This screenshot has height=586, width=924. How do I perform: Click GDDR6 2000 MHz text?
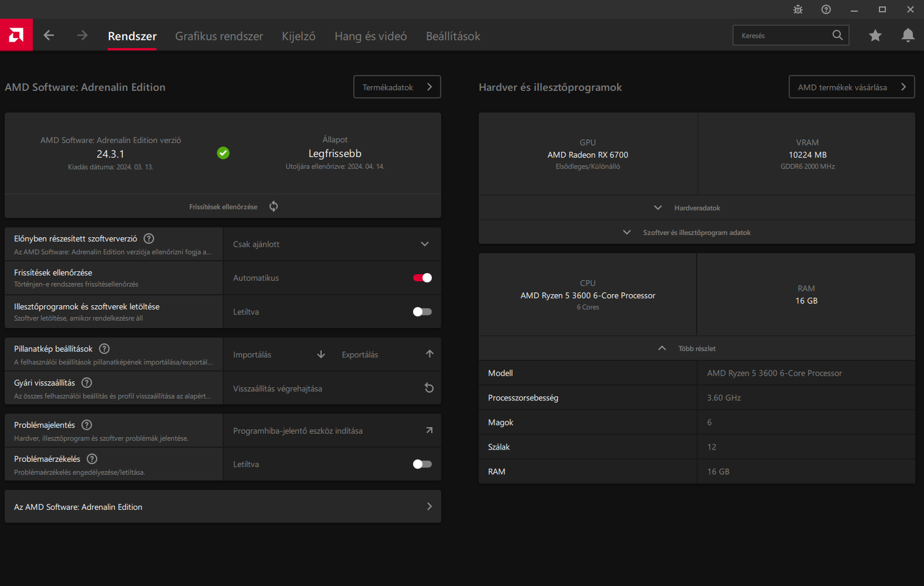807,166
